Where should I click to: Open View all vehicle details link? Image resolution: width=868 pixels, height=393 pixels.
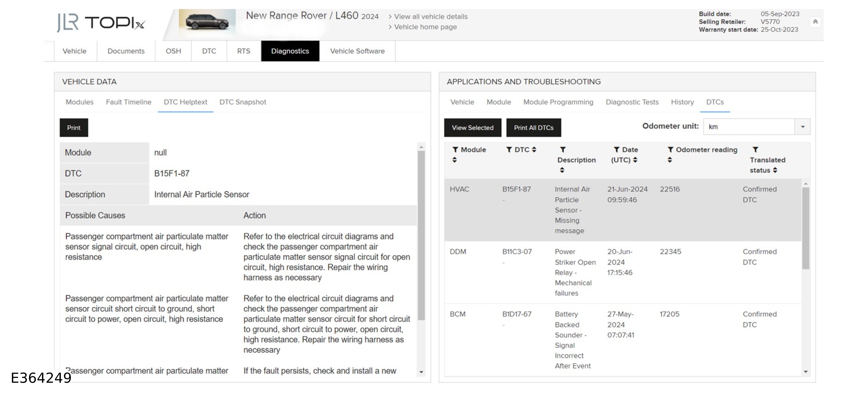pyautogui.click(x=431, y=17)
